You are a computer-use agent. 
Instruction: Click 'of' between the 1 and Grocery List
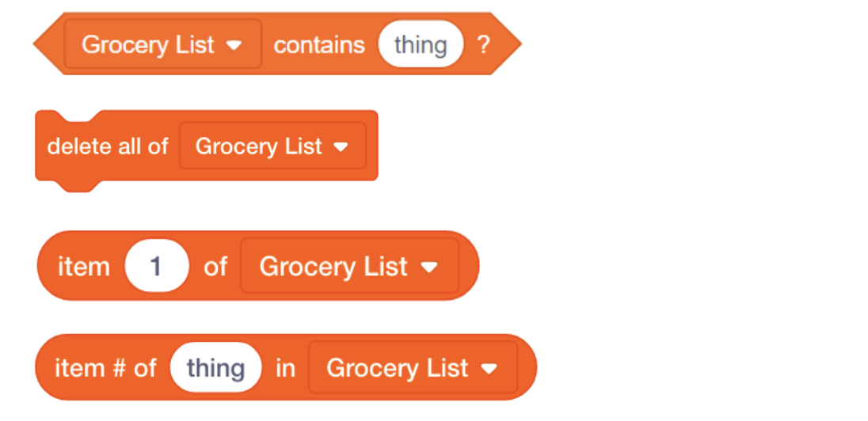[x=215, y=267]
